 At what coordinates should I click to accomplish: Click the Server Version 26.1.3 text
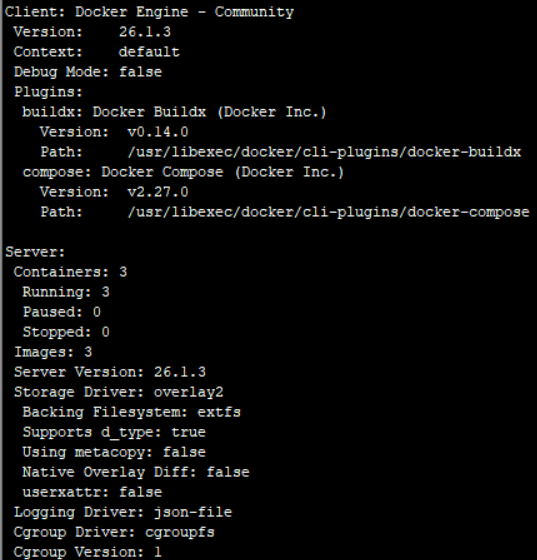tap(110, 372)
